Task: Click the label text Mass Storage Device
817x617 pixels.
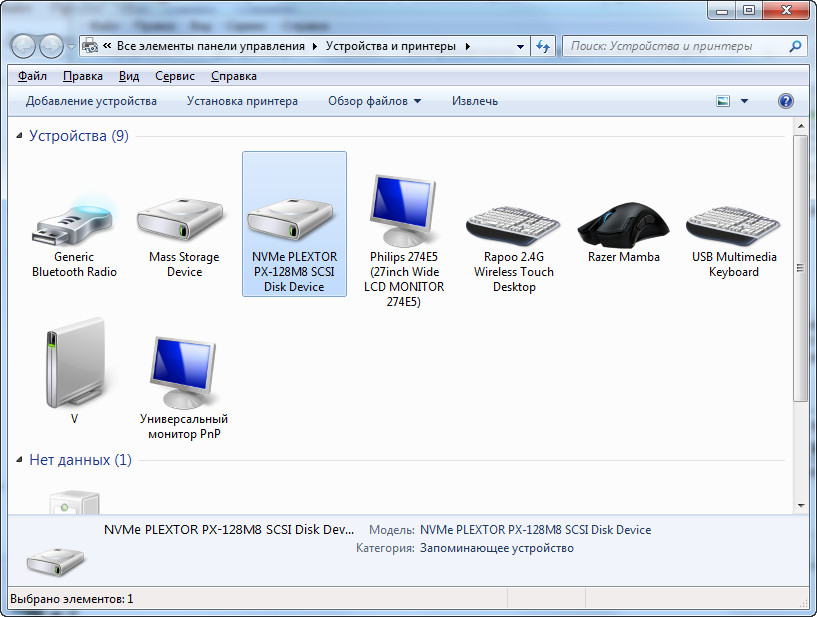Action: point(184,264)
